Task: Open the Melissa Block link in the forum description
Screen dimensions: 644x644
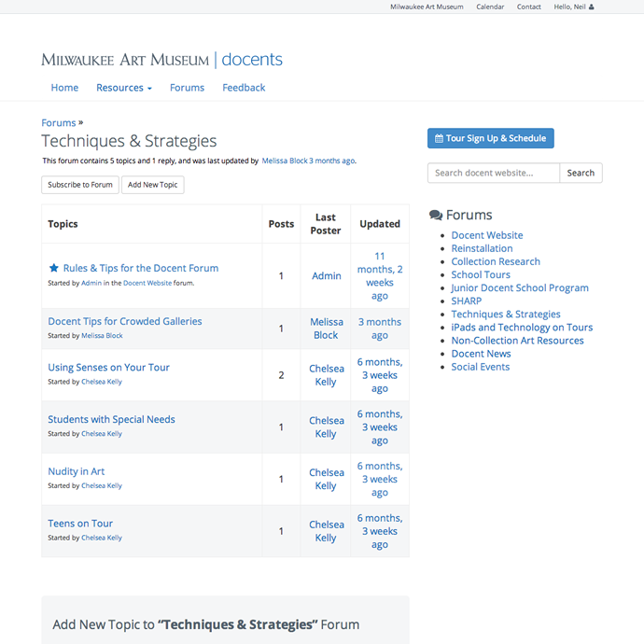Action: tap(285, 161)
